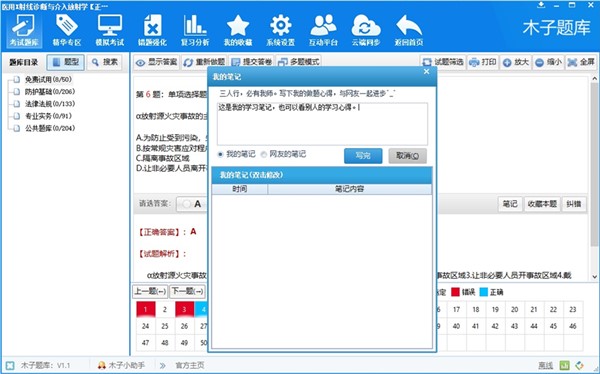This screenshot has height=374, width=600.
Task: Select answer option A radio button
Action: [x=186, y=204]
